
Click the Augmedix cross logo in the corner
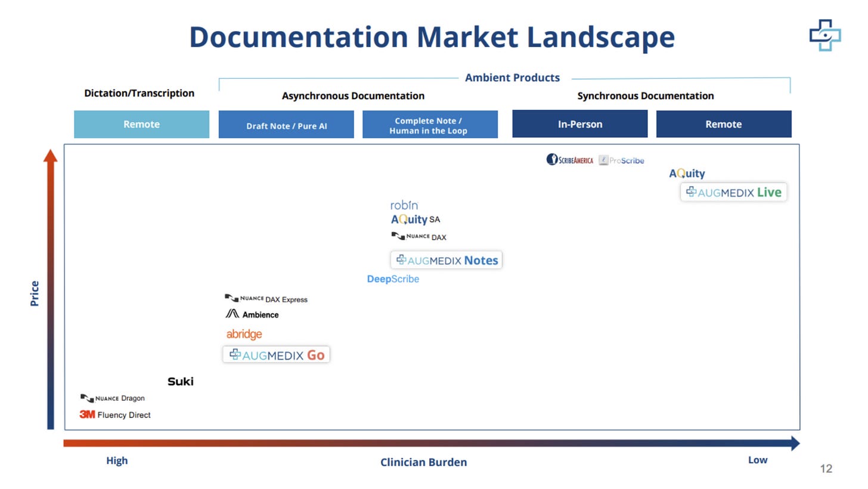(825, 35)
